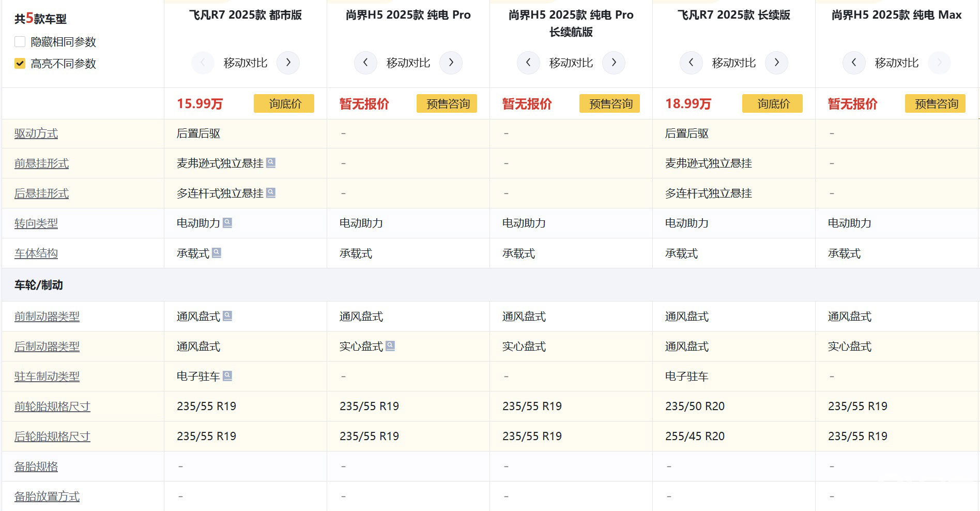Enable the 隐藏相同参数 checkbox

click(x=20, y=42)
